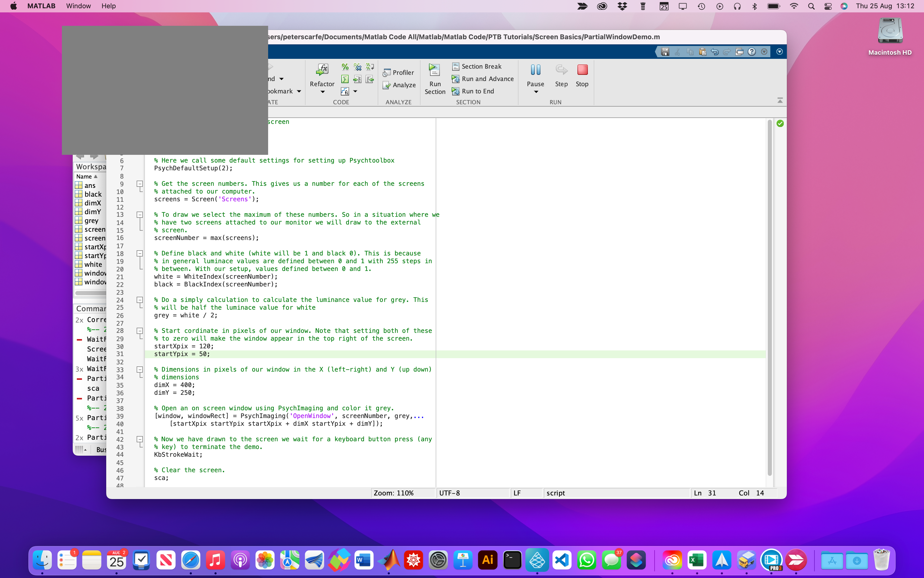Click line number 31 in the gutter

point(120,354)
